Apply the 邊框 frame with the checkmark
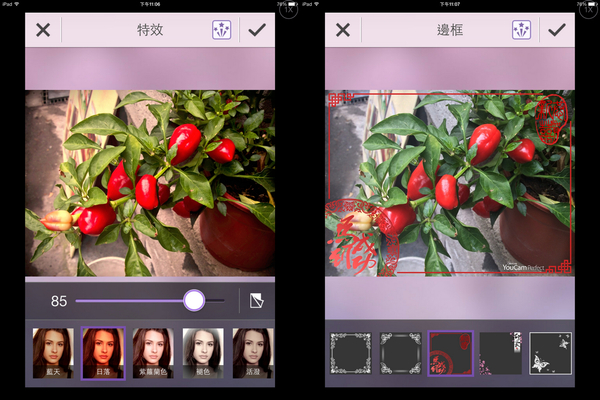 557,30
